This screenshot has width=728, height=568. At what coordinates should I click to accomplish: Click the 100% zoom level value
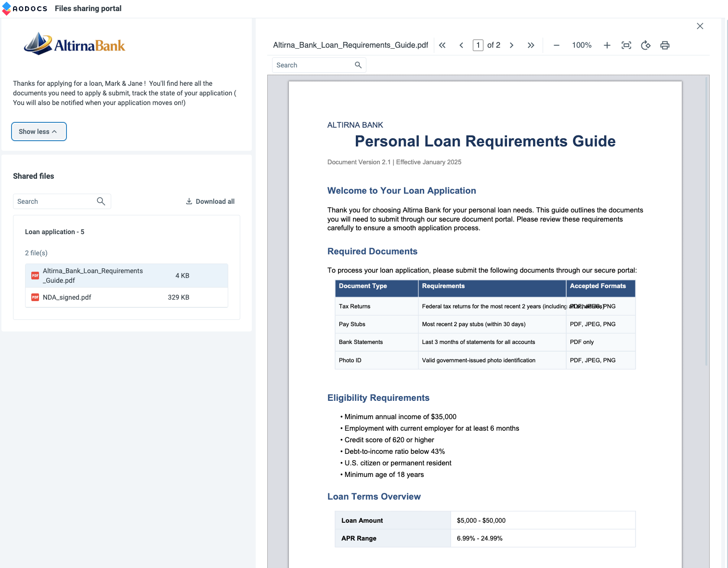point(582,45)
